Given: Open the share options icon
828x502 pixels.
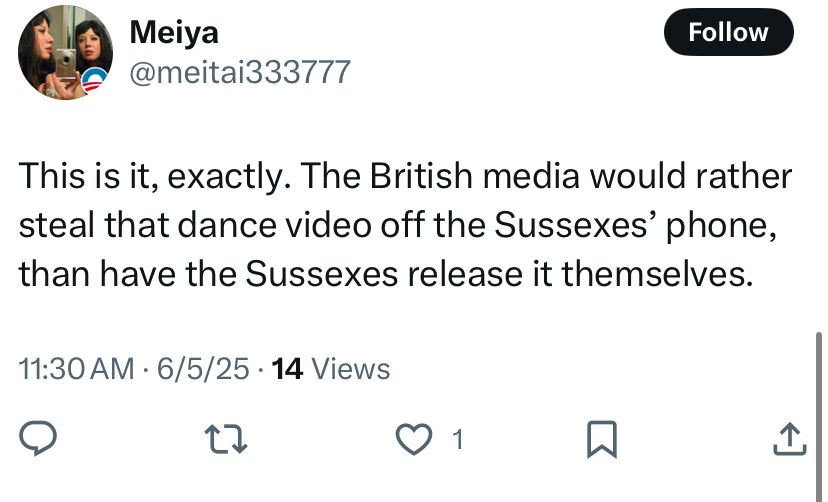Looking at the screenshot, I should coord(789,438).
